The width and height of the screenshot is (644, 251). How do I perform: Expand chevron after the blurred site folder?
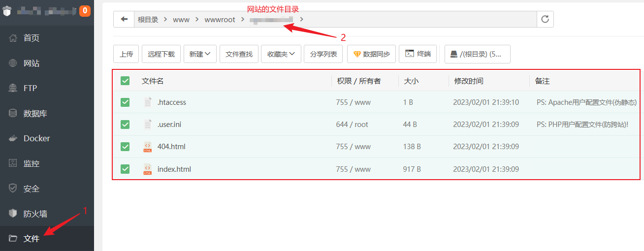tap(301, 19)
